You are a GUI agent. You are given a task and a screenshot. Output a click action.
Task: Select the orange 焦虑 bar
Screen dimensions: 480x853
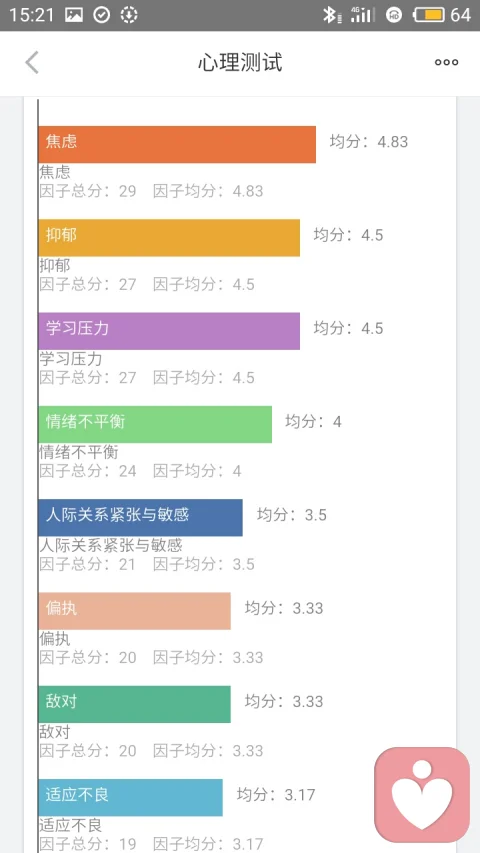point(177,145)
